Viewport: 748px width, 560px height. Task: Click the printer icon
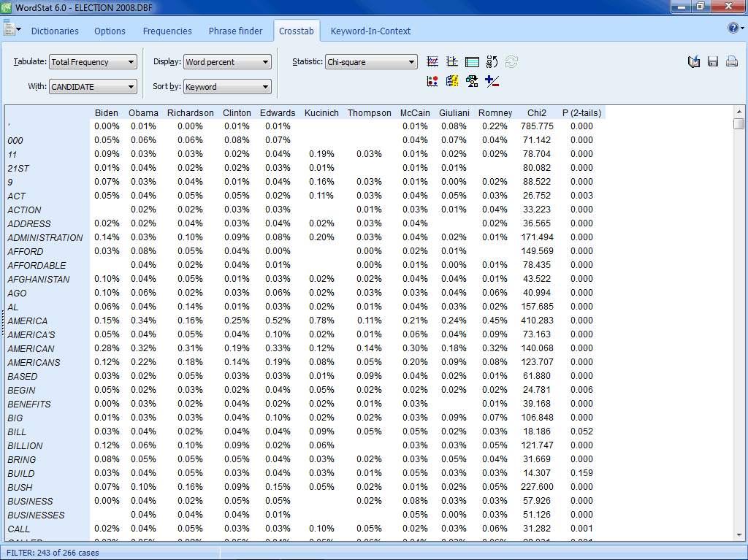(732, 62)
